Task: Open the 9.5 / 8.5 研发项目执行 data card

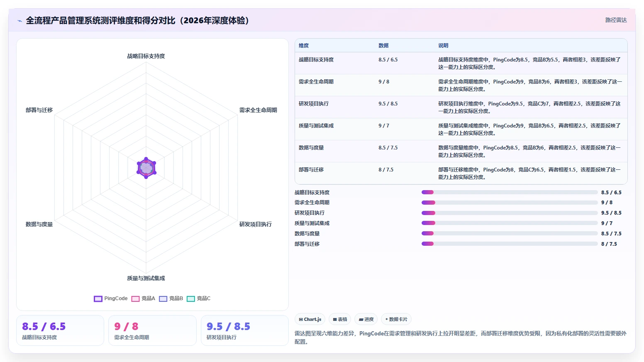Action: (x=245, y=330)
